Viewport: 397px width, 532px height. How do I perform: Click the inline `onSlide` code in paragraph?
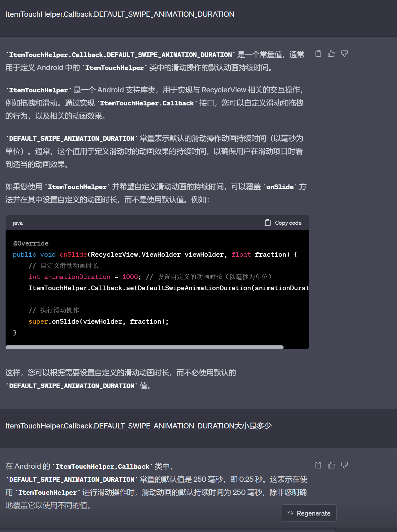pos(280,187)
